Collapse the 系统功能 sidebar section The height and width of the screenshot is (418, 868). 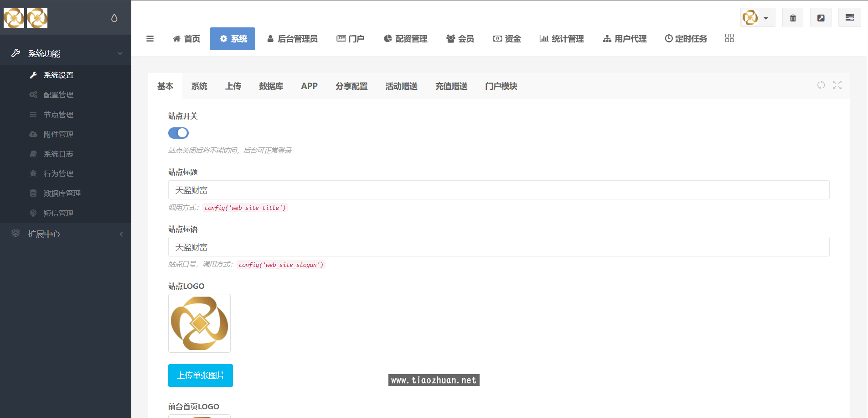(119, 52)
